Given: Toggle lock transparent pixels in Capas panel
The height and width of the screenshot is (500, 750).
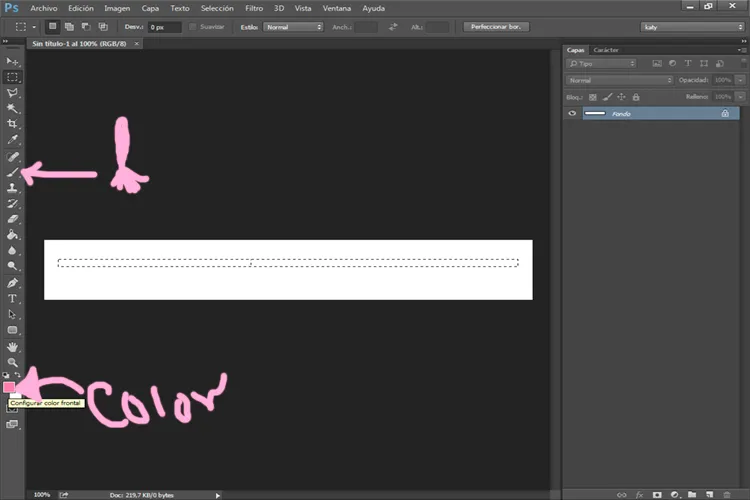Looking at the screenshot, I should click(x=592, y=97).
